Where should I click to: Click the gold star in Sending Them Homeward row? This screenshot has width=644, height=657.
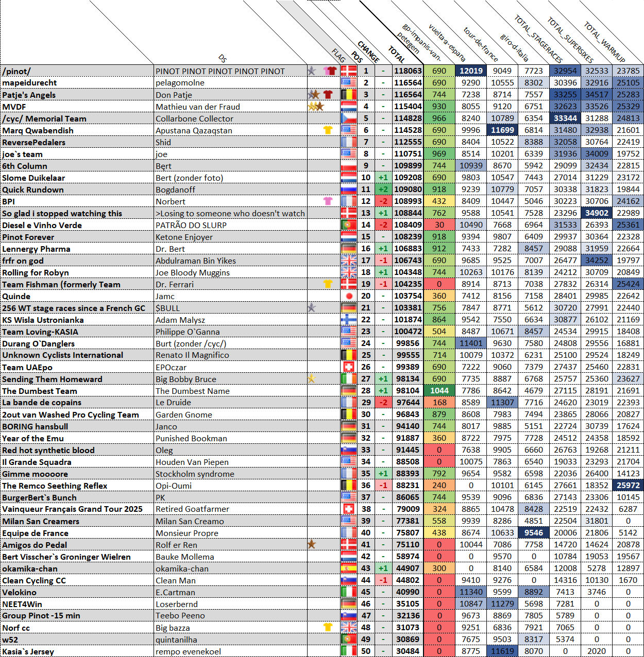pyautogui.click(x=311, y=378)
